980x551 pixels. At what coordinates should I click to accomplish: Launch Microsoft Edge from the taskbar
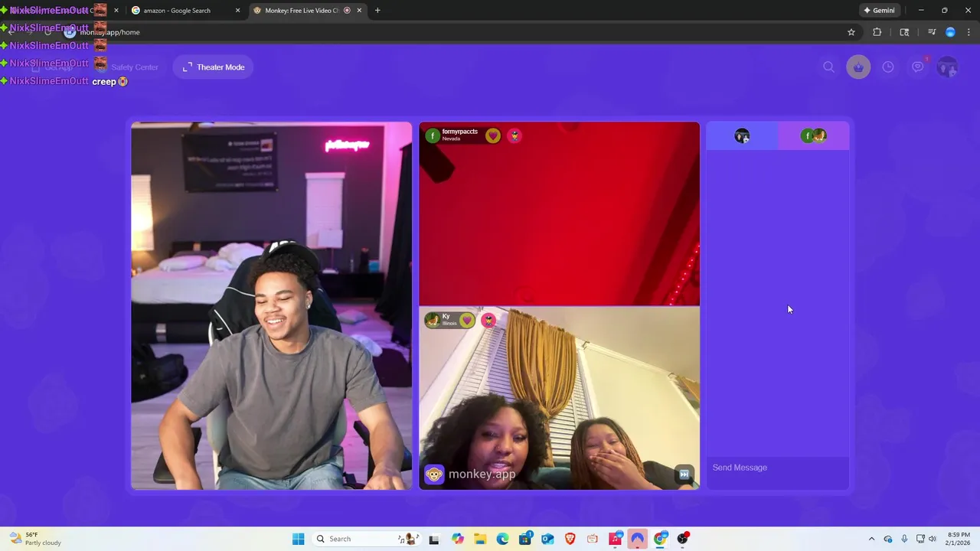click(502, 539)
